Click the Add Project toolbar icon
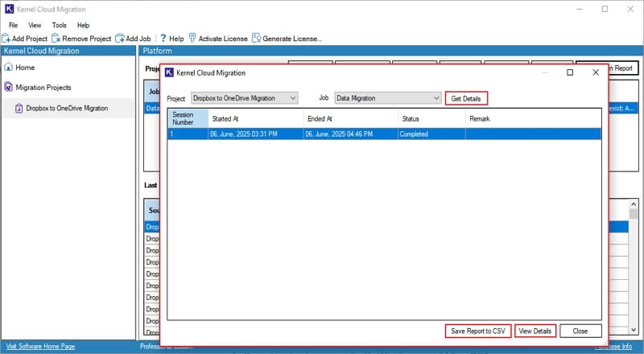The width and height of the screenshot is (644, 354). [6, 39]
